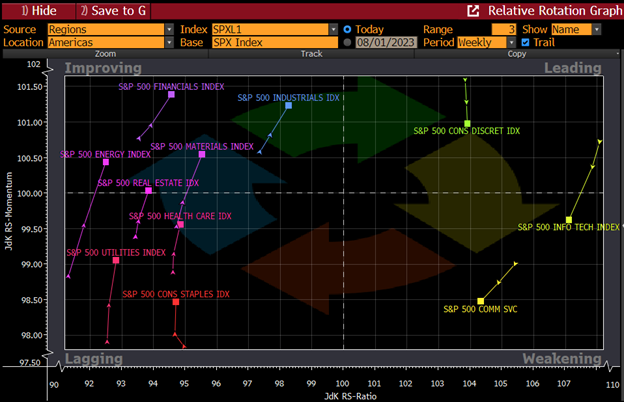Open the Location Americas dropdown
The width and height of the screenshot is (624, 402).
pyautogui.click(x=170, y=42)
